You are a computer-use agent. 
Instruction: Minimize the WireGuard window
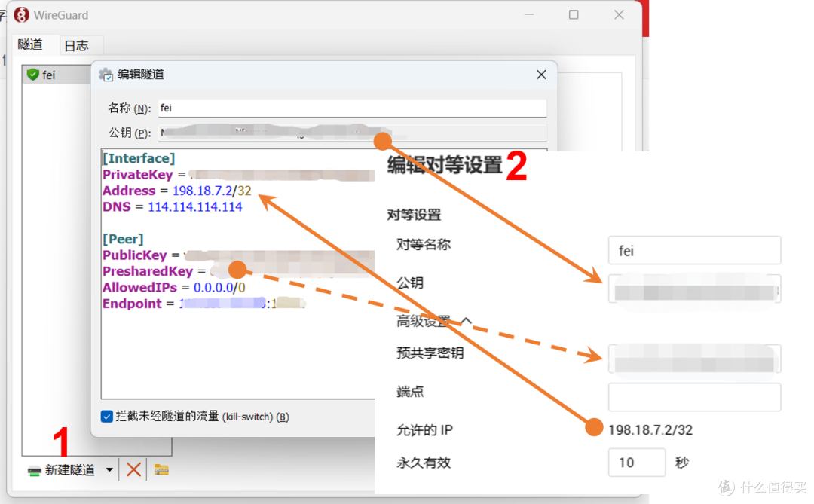coord(529,14)
